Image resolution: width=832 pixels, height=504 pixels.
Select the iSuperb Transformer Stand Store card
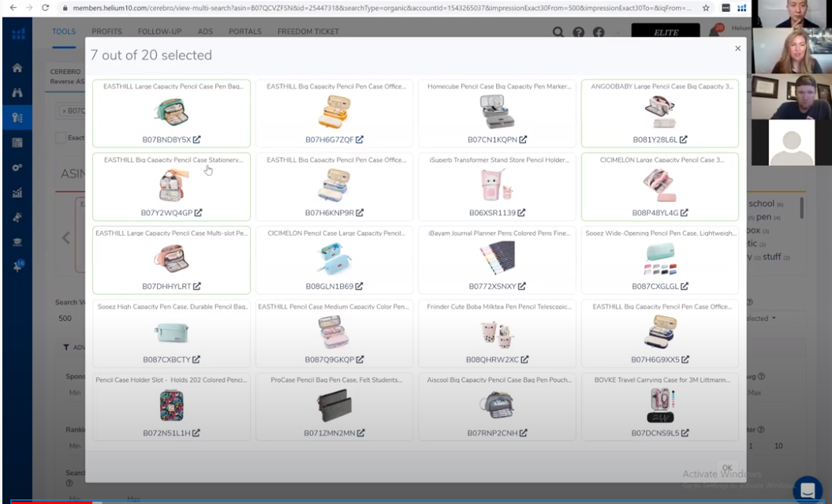[497, 187]
